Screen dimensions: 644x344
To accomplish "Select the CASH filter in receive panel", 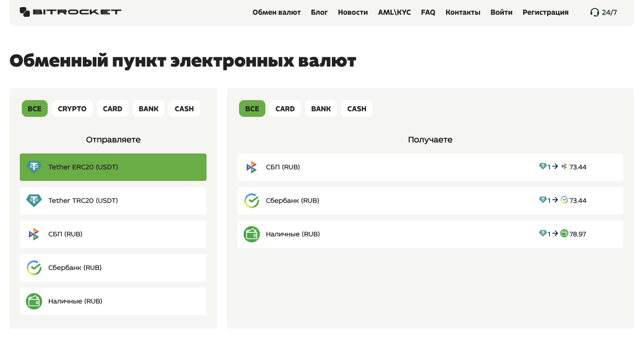I will 356,108.
